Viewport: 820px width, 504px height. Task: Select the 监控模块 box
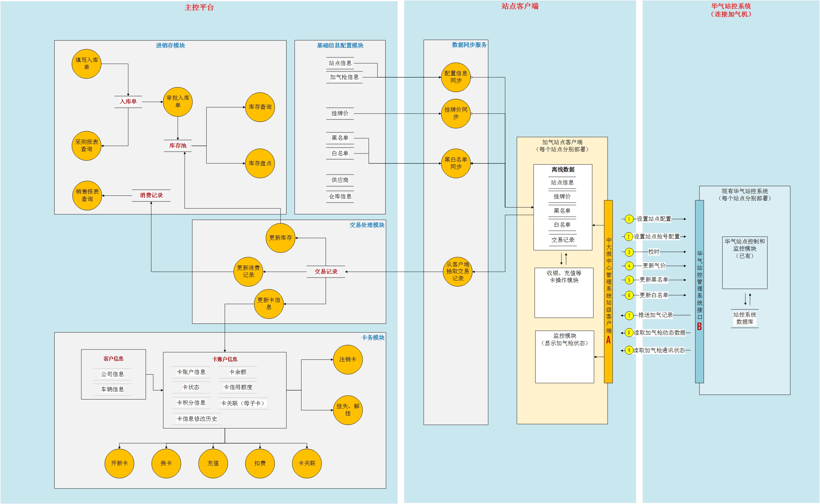click(564, 357)
